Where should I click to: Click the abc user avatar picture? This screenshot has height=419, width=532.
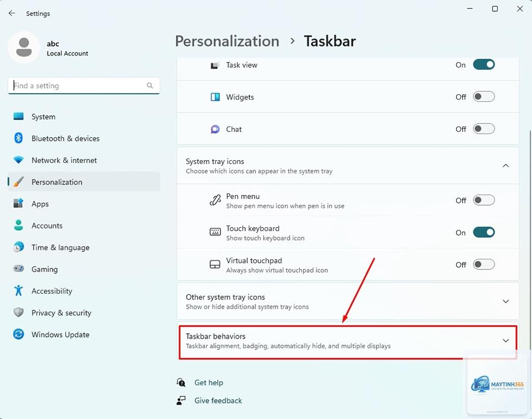pyautogui.click(x=24, y=48)
